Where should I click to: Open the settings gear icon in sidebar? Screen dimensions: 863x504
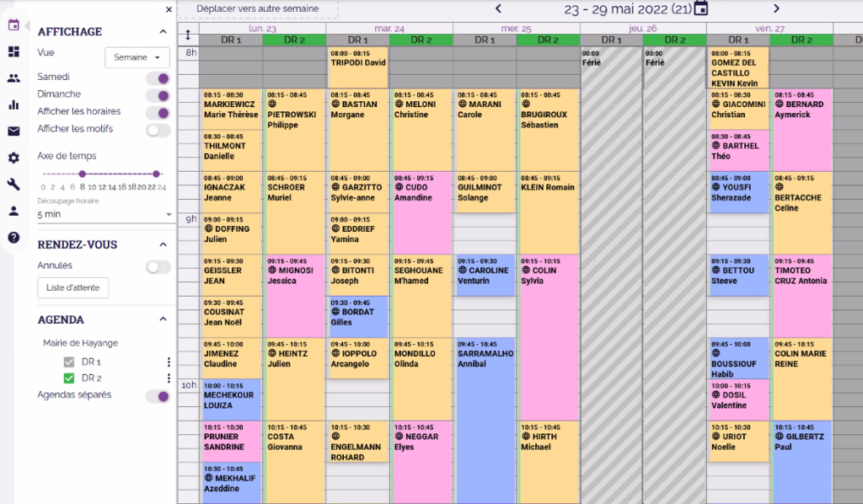(13, 158)
